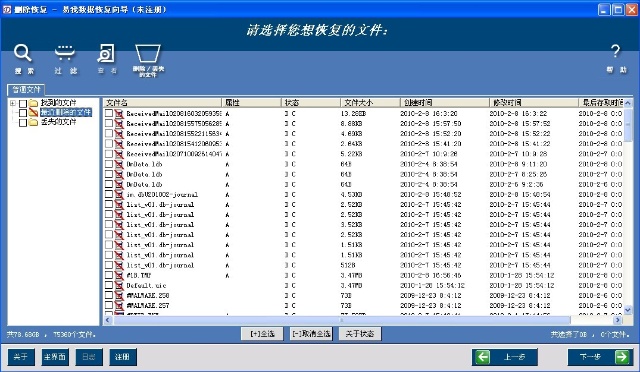Click file list scroll-down arrow

(x=628, y=311)
